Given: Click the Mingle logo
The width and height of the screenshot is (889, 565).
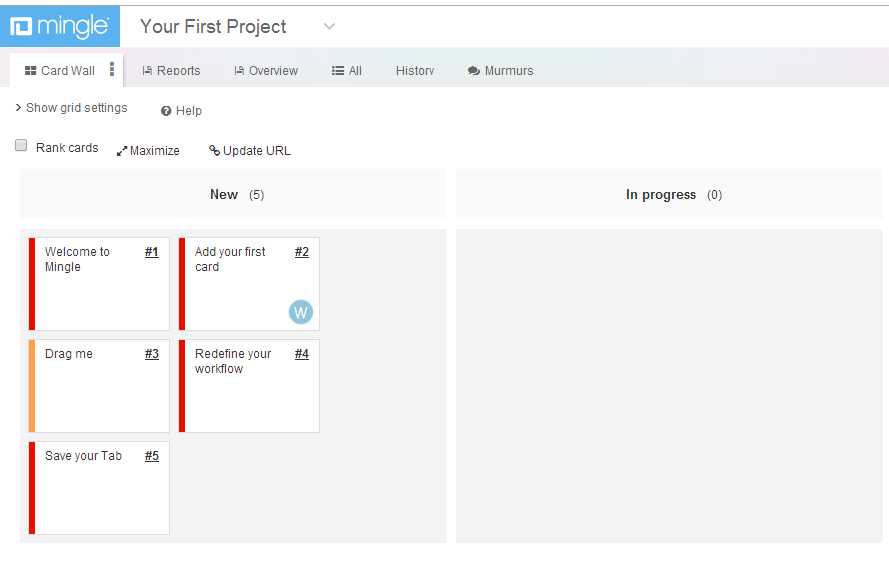Looking at the screenshot, I should [x=60, y=27].
